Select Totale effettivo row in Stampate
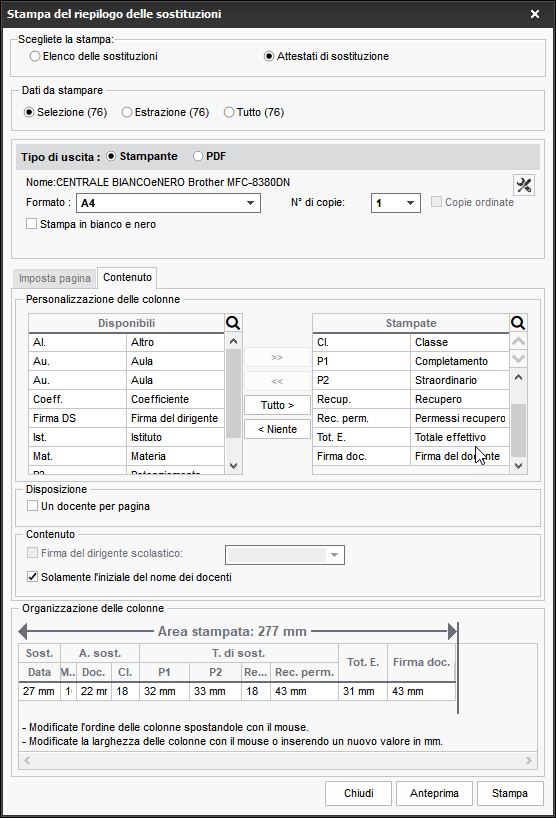The width and height of the screenshot is (556, 818). (411, 437)
